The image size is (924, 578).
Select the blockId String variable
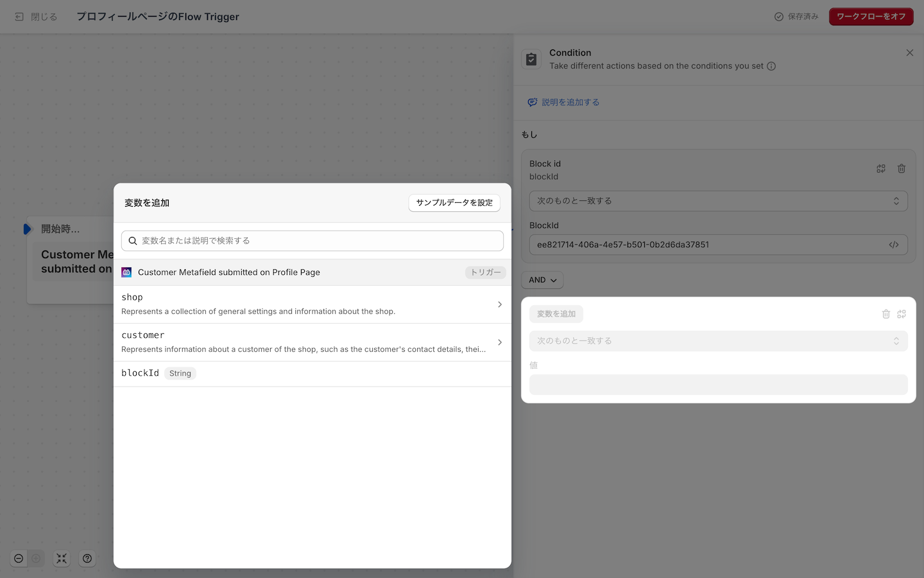pyautogui.click(x=141, y=373)
